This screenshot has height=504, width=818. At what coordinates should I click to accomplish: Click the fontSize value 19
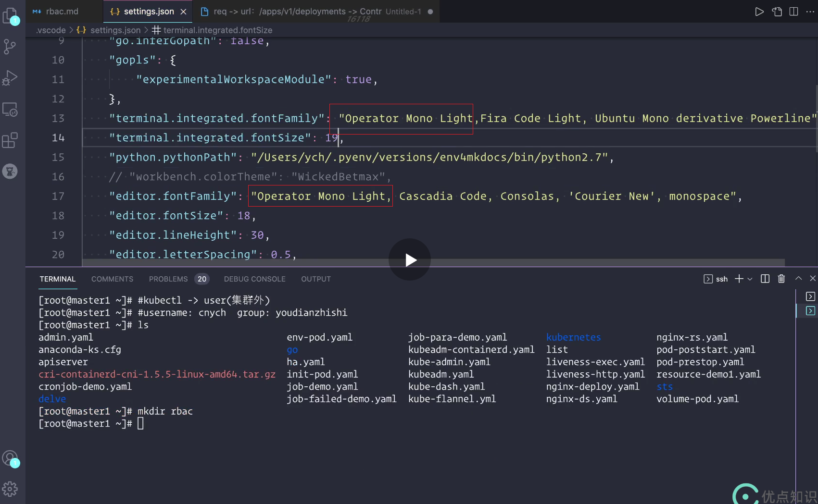331,138
